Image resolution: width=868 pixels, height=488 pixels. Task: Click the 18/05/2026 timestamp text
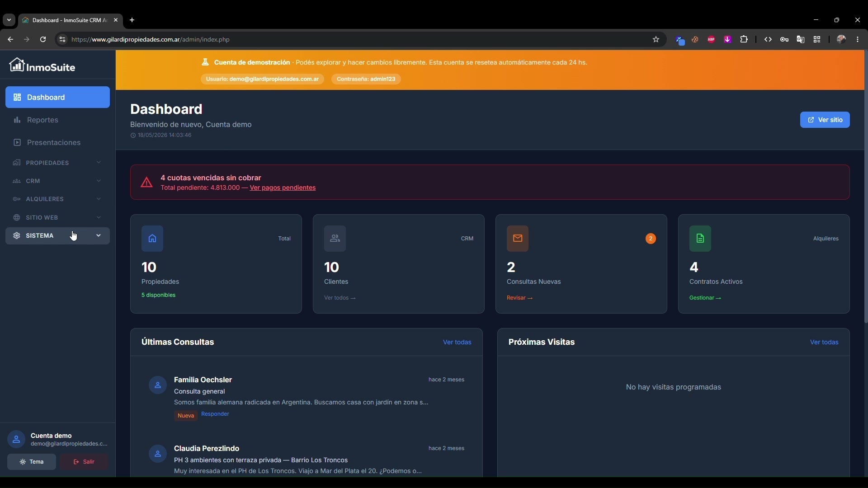(165, 135)
